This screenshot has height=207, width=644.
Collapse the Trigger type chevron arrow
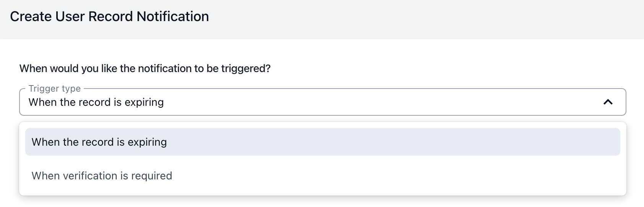point(608,102)
